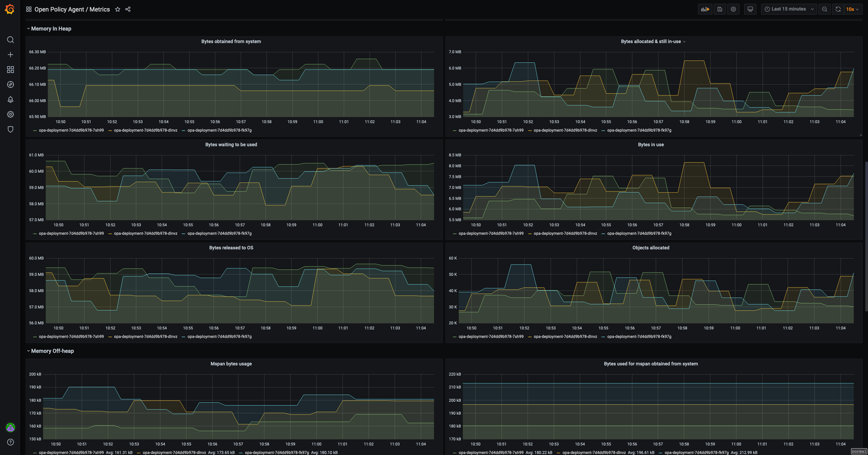Screen dimensions: 868x455
Task: Open Explore compass icon
Action: tap(11, 84)
